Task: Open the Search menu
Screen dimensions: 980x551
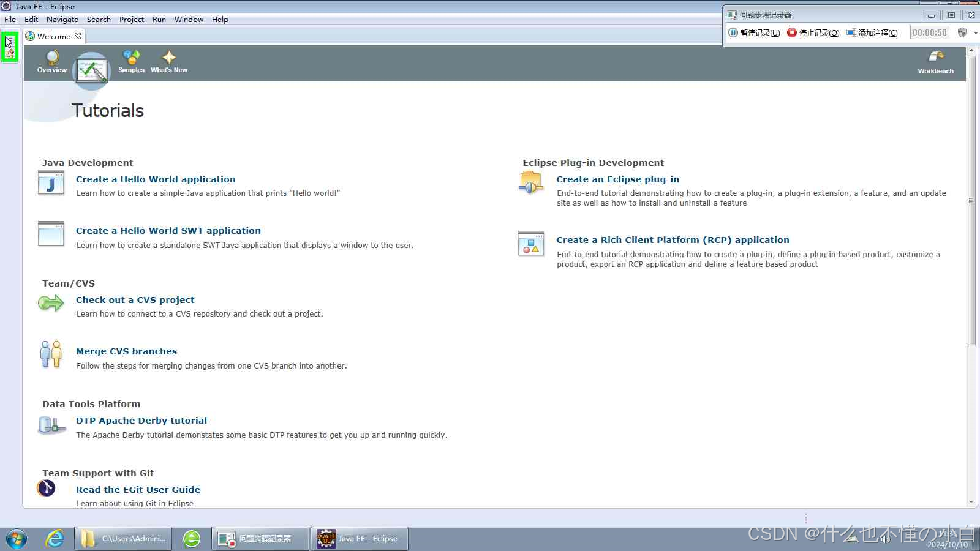Action: pos(99,20)
